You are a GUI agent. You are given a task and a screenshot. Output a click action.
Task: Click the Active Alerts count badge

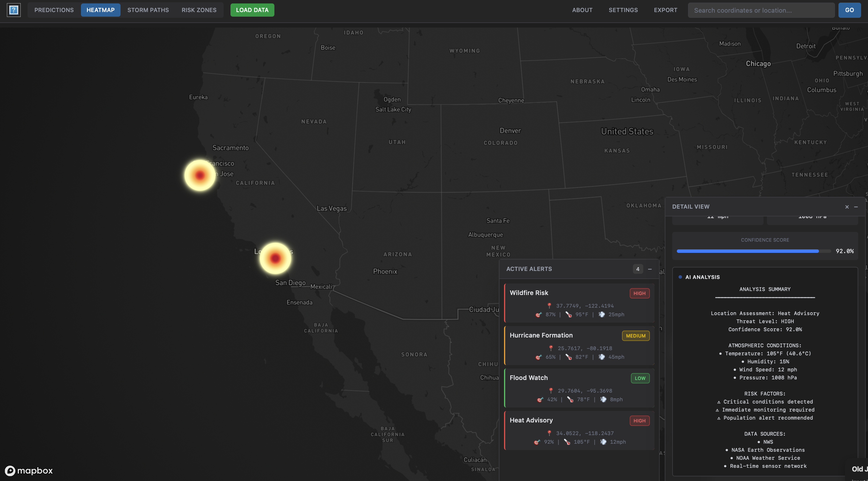[638, 269]
